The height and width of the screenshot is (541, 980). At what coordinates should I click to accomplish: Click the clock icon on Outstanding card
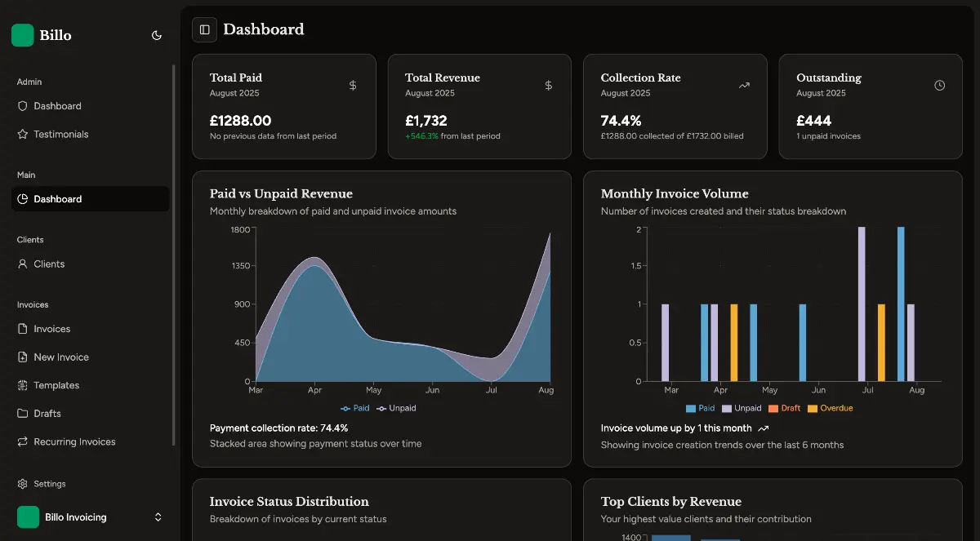[939, 85]
